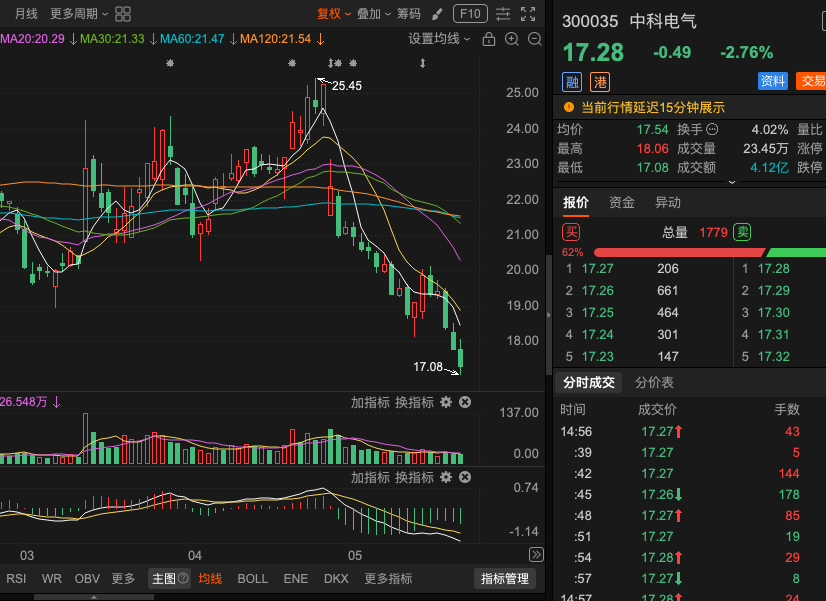Image resolution: width=826 pixels, height=601 pixels.
Task: Click the 融 margin trading badge
Action: tap(572, 82)
